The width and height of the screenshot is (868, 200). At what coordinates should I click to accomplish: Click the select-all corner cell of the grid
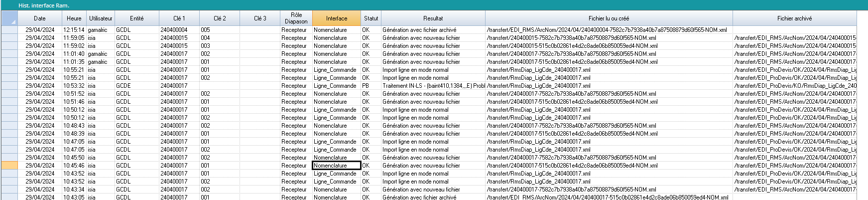coord(9,18)
